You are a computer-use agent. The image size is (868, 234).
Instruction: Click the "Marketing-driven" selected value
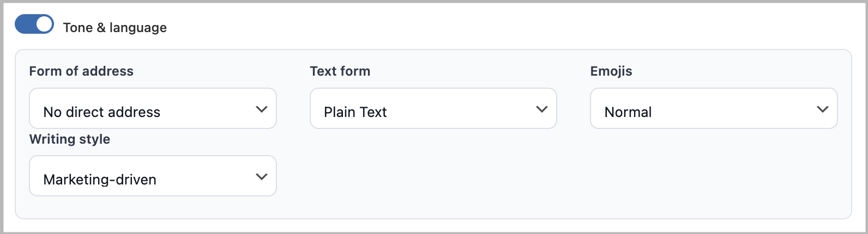[x=100, y=180]
